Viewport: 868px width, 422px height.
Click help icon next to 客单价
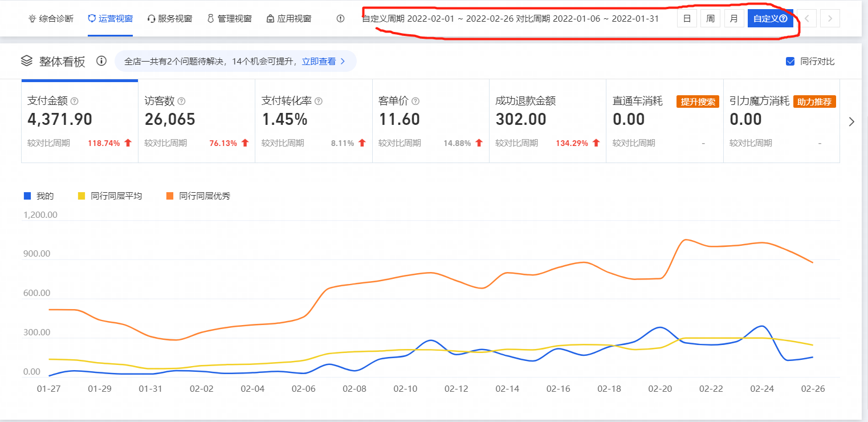(415, 101)
